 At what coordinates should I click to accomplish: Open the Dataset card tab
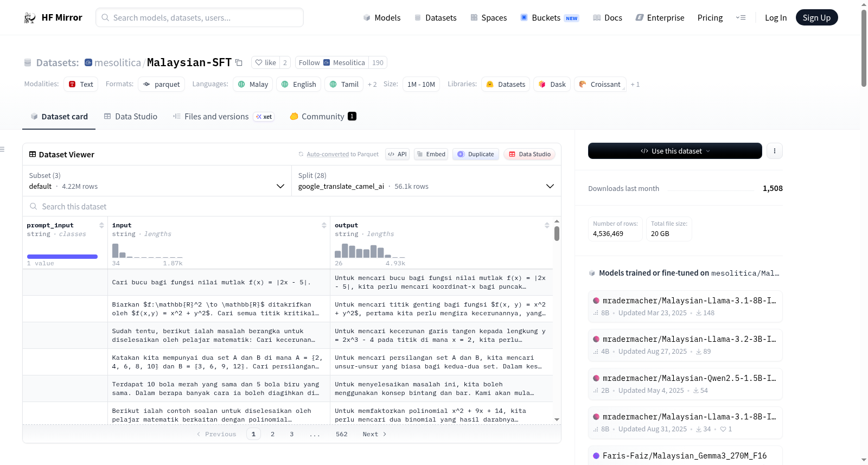point(59,117)
